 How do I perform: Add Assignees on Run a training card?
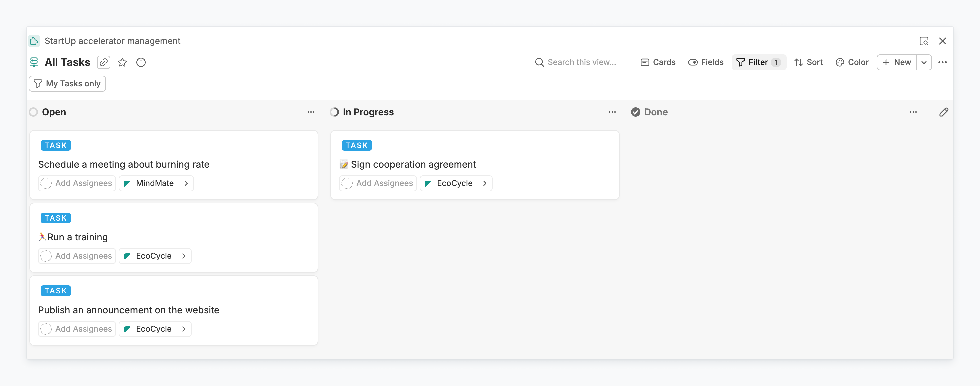click(77, 256)
